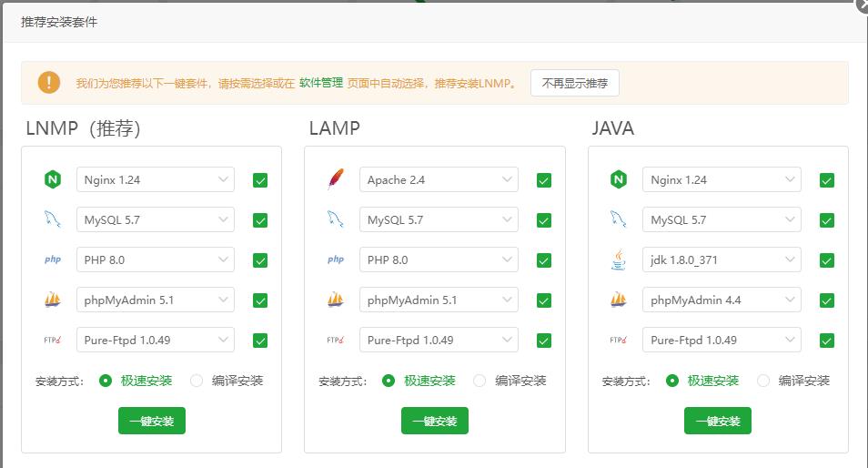Uncheck Nginx 1.24 in the JAVA panel
868x468 pixels.
827,180
